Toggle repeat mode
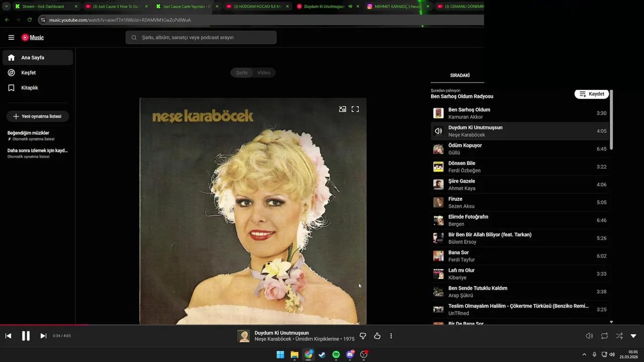 click(604, 336)
